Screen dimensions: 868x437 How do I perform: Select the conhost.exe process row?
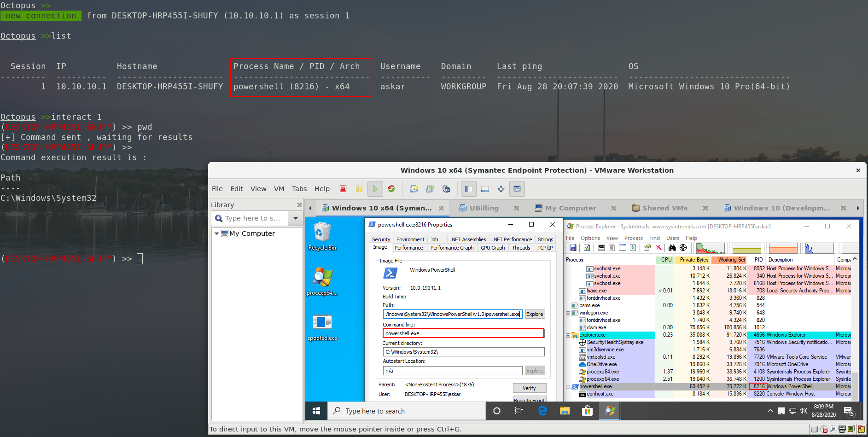pos(707,394)
